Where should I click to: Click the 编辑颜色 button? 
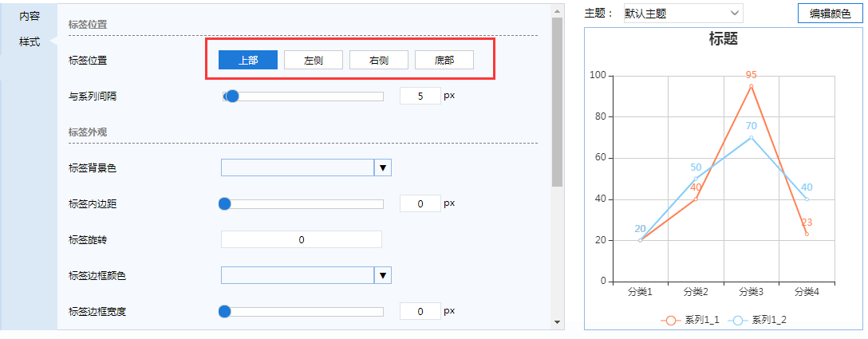tap(830, 14)
